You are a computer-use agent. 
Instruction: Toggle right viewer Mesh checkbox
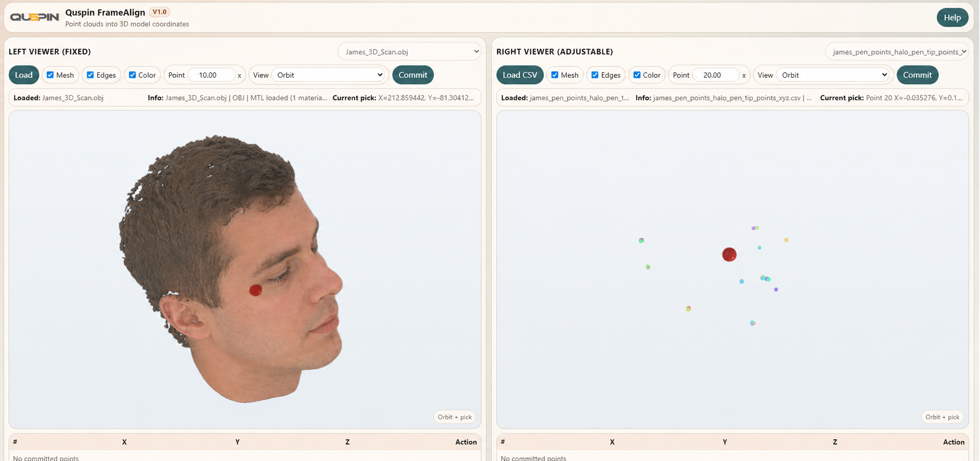(555, 75)
